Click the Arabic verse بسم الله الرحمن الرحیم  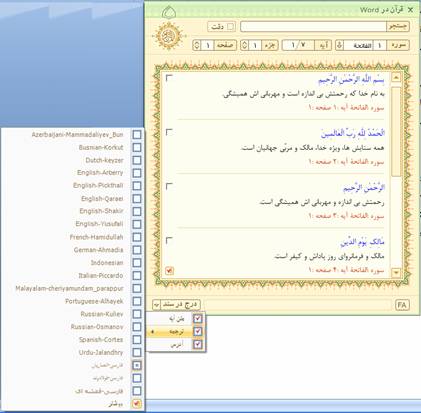click(351, 80)
